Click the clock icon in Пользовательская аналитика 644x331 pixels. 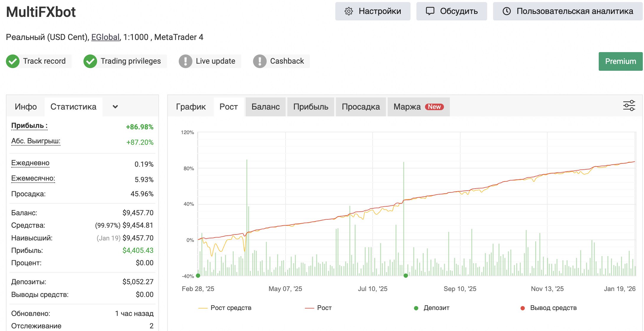coord(507,11)
